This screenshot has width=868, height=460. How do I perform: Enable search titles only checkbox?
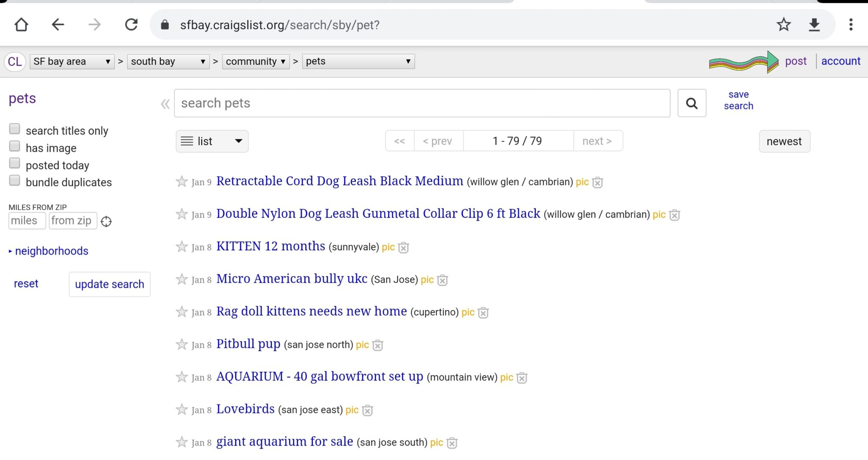(x=15, y=129)
